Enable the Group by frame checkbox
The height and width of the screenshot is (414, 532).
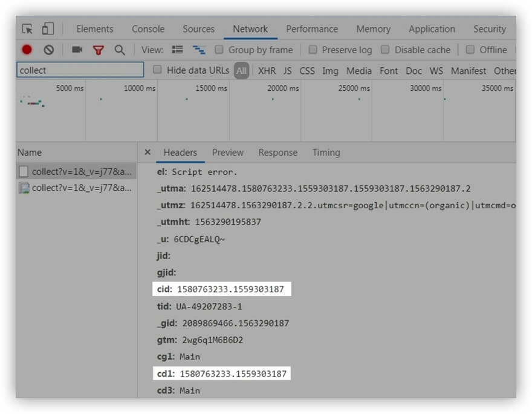pos(219,50)
